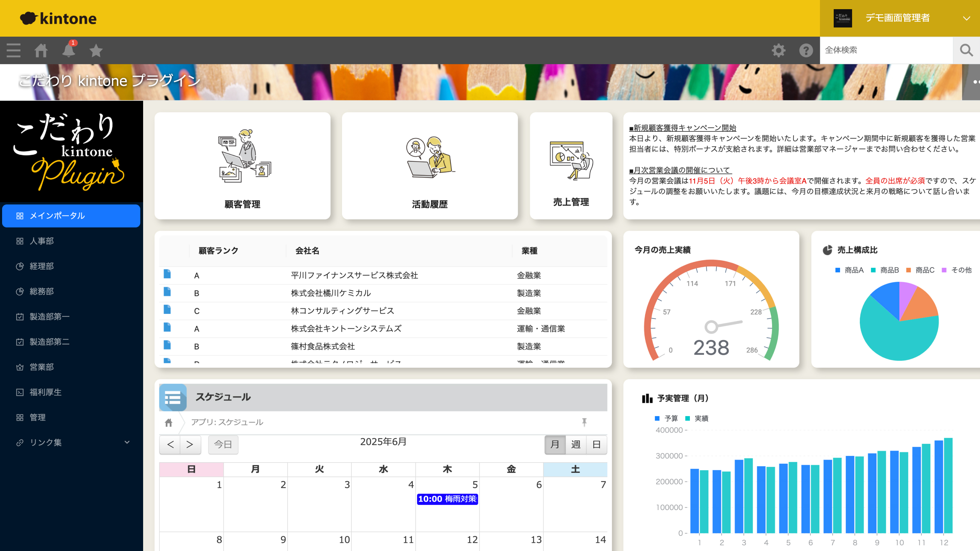Viewport: 980px width, 551px height.
Task: Toggle 商品B legend in pie chart
Action: click(885, 270)
